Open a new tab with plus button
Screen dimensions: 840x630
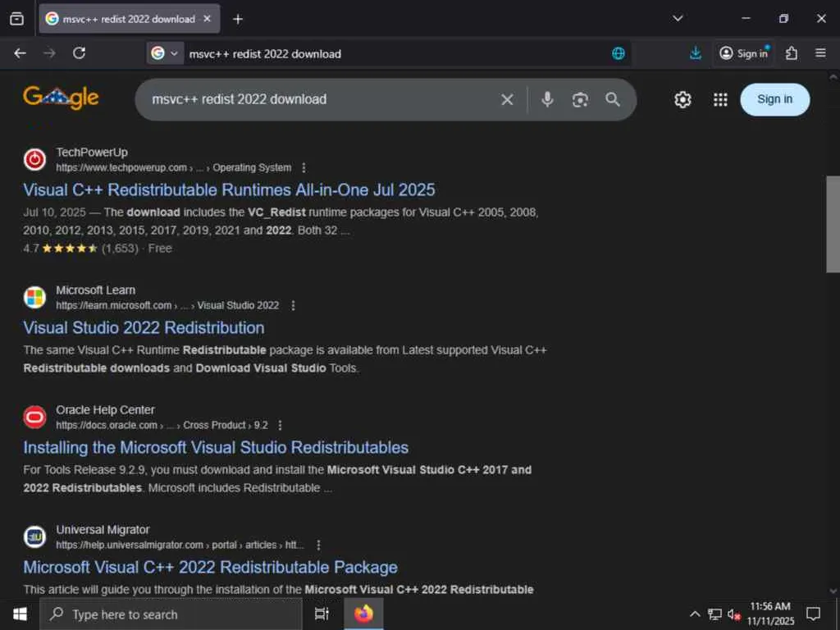pyautogui.click(x=238, y=20)
